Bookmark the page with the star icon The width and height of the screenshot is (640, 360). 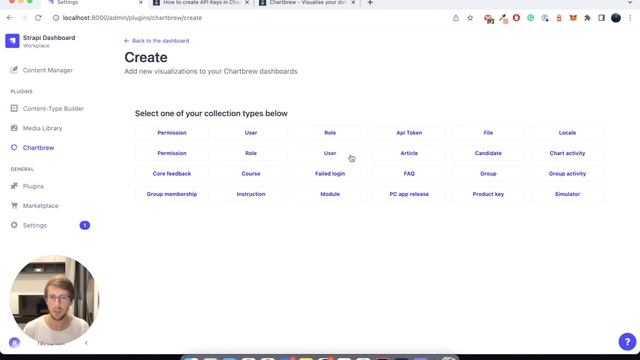click(470, 18)
